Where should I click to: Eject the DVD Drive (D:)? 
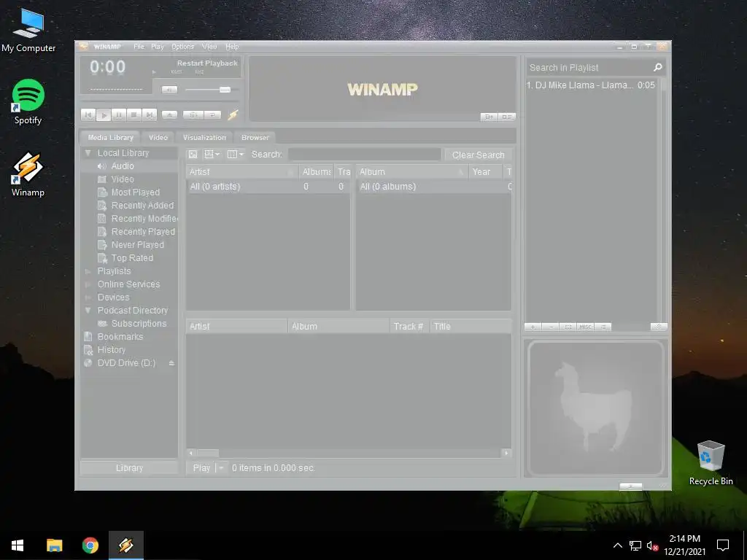coord(171,363)
